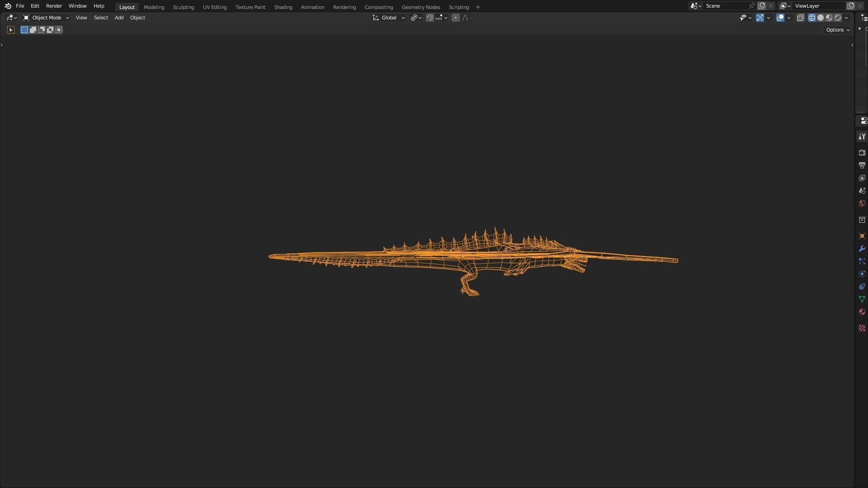Expand the left toolbar arrow

click(x=2, y=45)
